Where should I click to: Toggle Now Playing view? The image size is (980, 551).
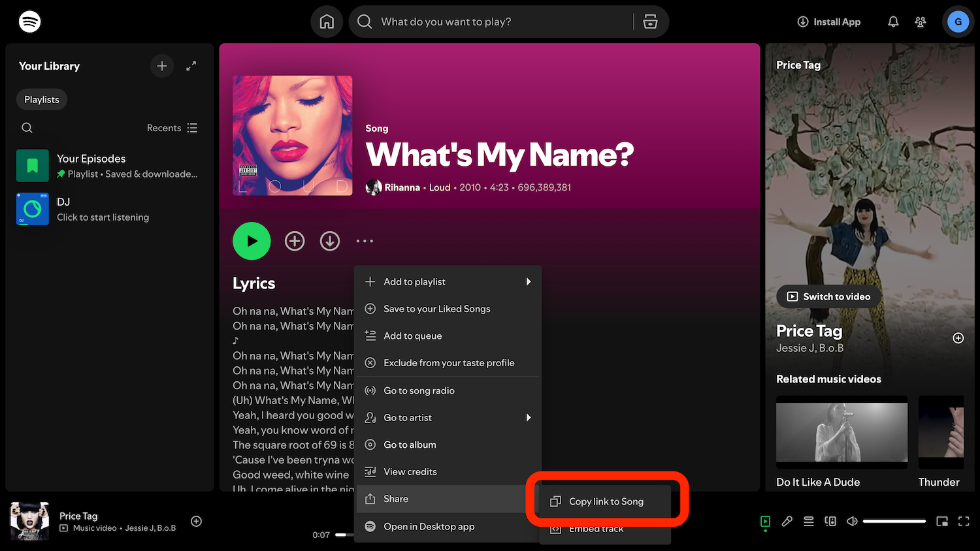coord(765,521)
